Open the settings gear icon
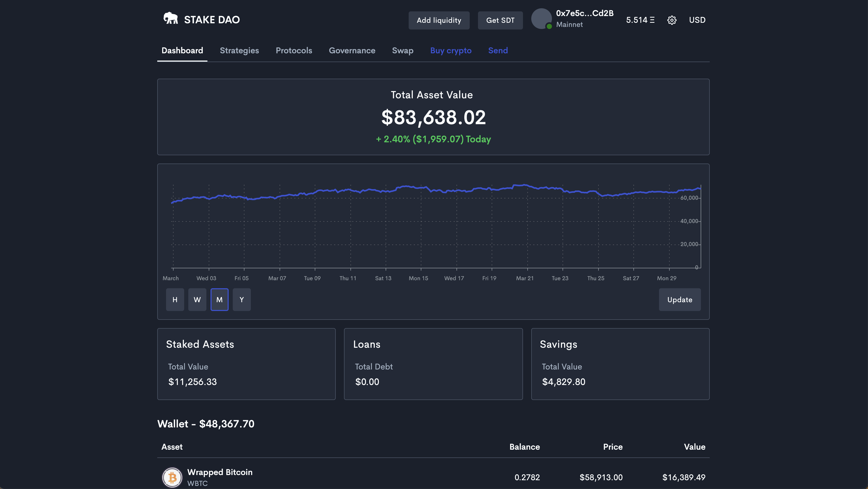Screen dimensions: 868x489 pos(671,20)
